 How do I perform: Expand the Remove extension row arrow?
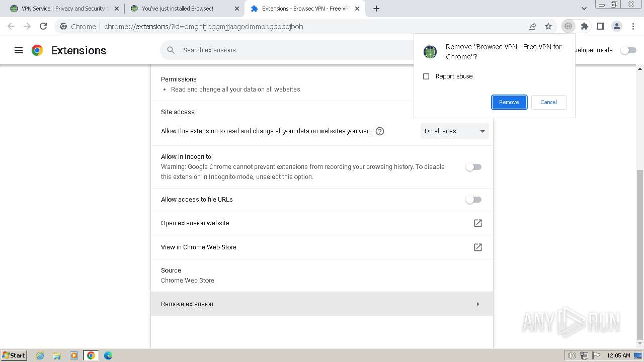pyautogui.click(x=478, y=304)
